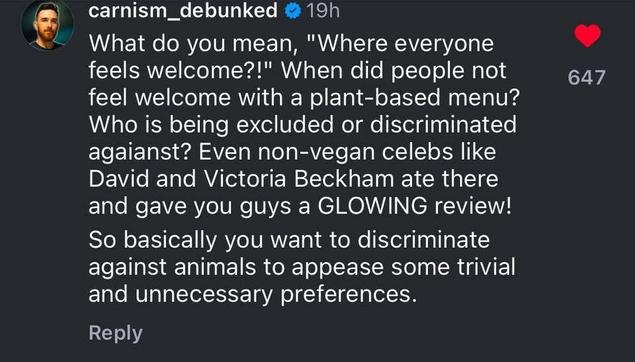
Task: Click the word discriminated in the comment
Action: (443, 125)
